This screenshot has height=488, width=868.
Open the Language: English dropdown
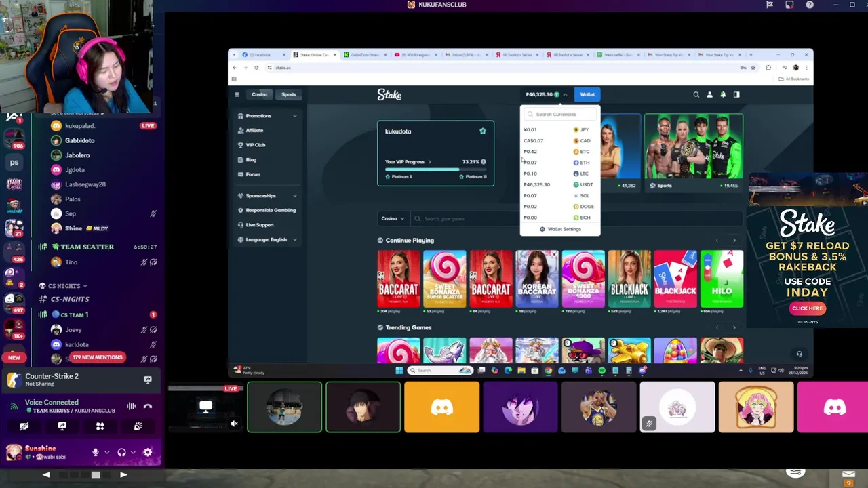tap(268, 240)
